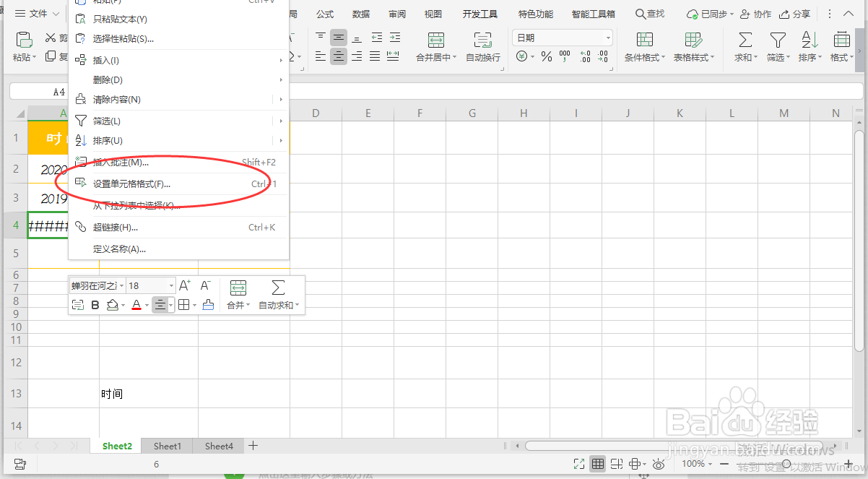
Task: Open Conditional Formatting (条件格式) icon
Action: (x=645, y=40)
